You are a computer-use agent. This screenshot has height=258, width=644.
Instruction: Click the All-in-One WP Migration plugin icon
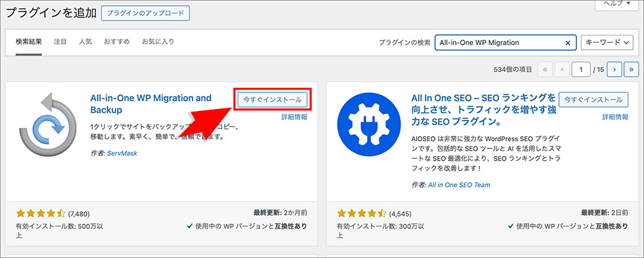(48, 124)
